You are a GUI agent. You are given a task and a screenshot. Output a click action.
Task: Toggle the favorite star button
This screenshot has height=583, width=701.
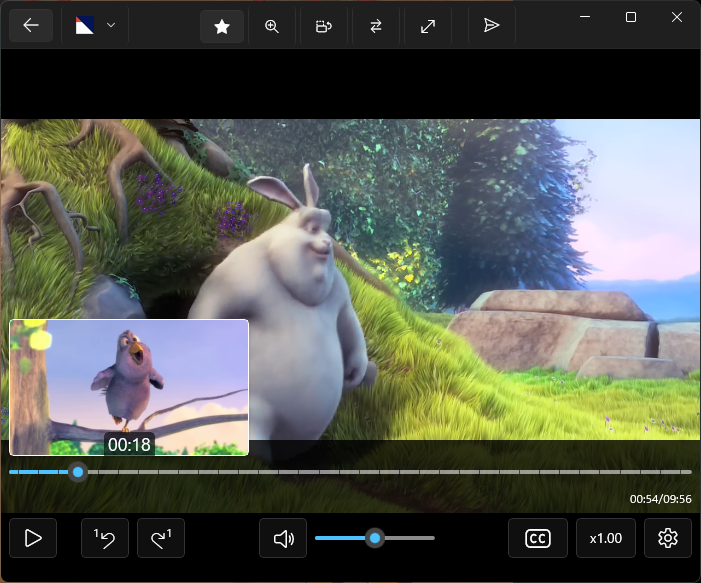point(222,26)
